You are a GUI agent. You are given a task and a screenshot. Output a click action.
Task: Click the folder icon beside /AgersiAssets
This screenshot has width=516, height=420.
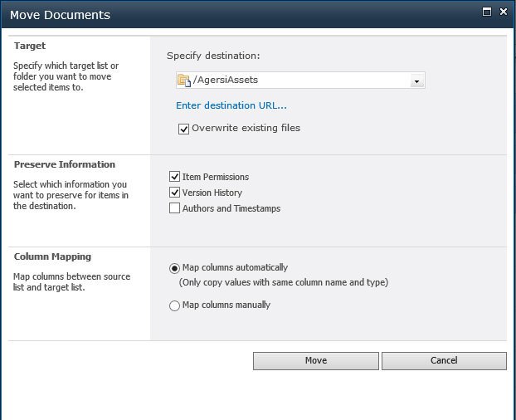coord(183,81)
